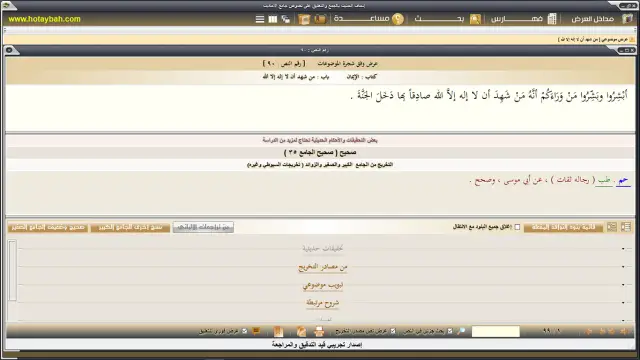Go to the first text with the rightmost arrow
This screenshot has width=640, height=360.
624,331
